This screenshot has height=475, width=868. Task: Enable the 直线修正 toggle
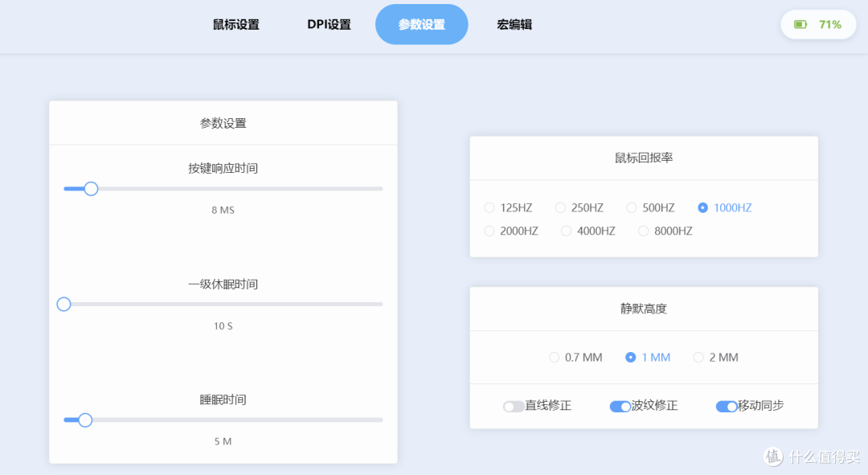point(514,407)
